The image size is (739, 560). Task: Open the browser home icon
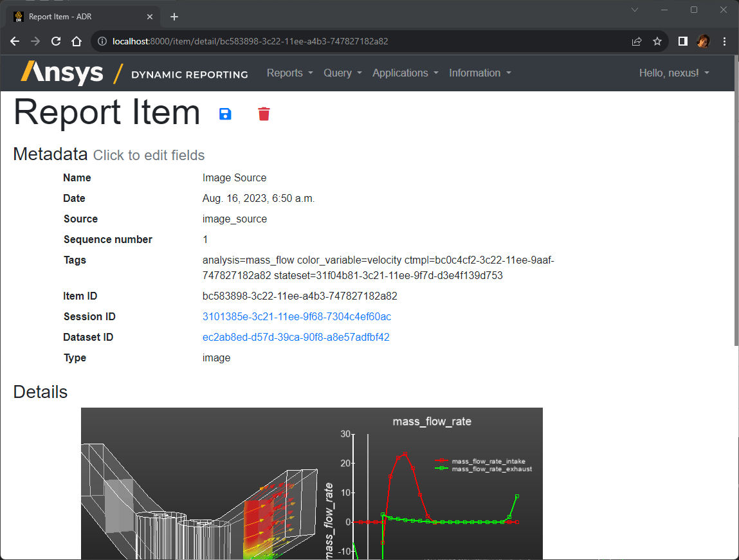click(x=77, y=41)
